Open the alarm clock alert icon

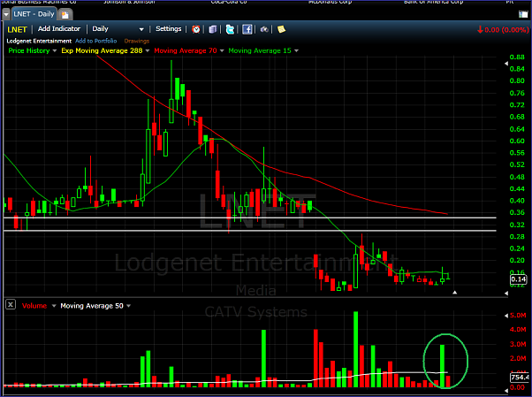[x=196, y=29]
